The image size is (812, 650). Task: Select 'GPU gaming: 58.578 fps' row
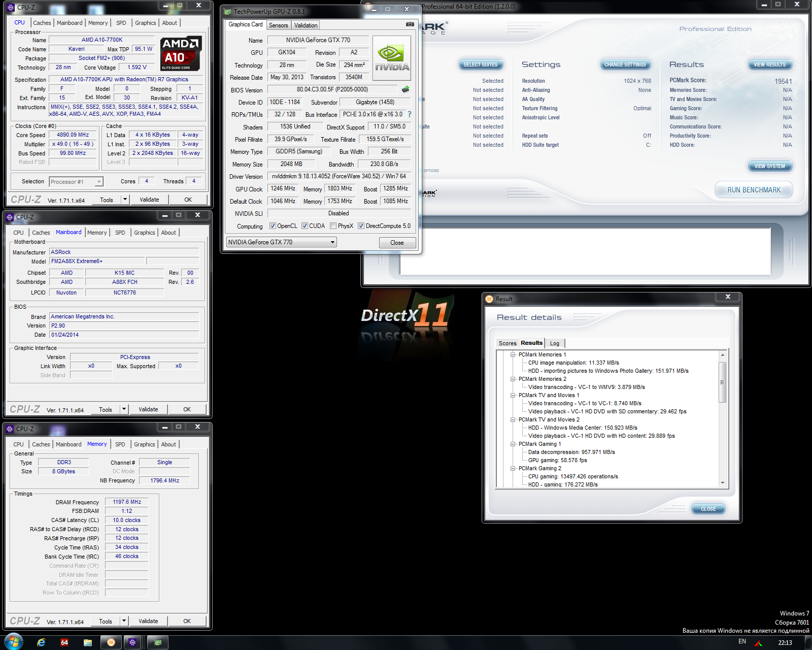point(557,461)
